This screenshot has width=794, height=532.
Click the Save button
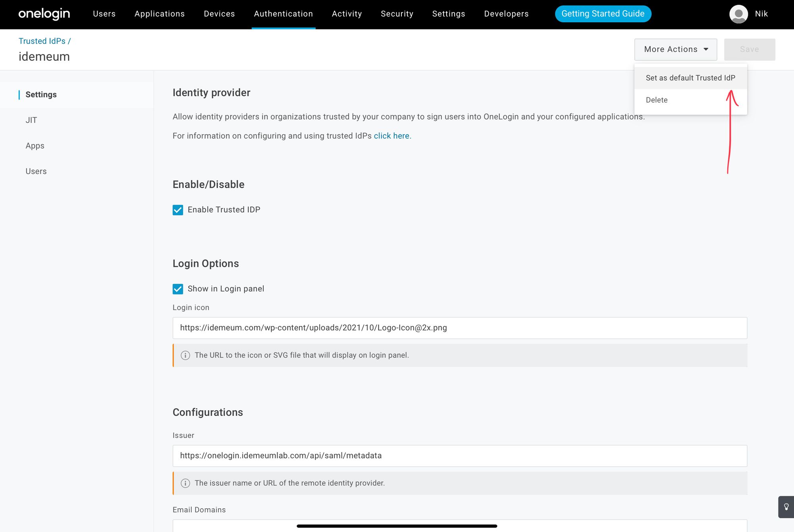tap(750, 50)
